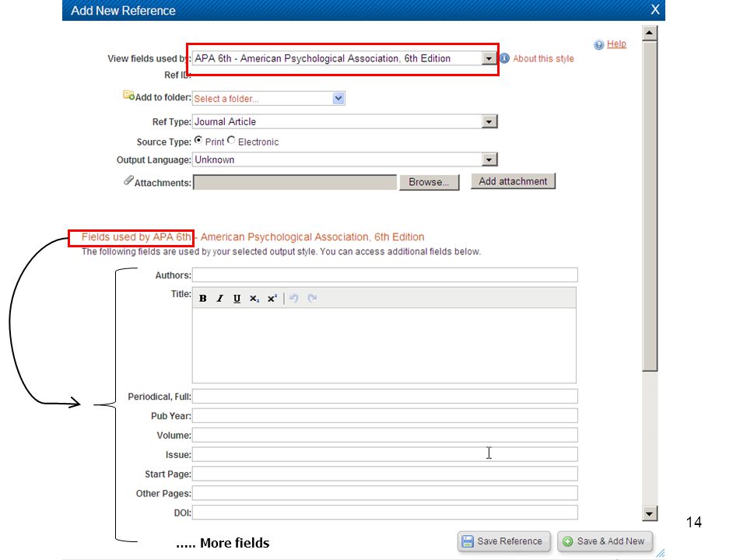The height and width of the screenshot is (560, 747).
Task: Focus the Other Pages field
Action: (x=385, y=493)
